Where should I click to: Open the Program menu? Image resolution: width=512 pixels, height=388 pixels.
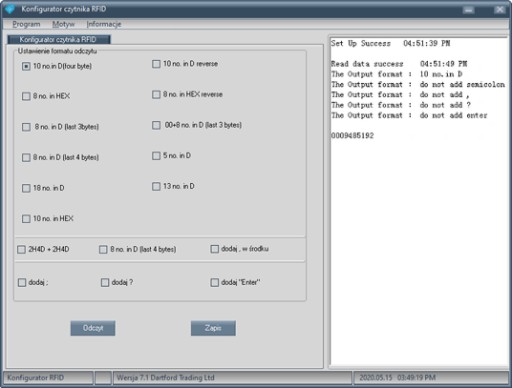pos(26,24)
